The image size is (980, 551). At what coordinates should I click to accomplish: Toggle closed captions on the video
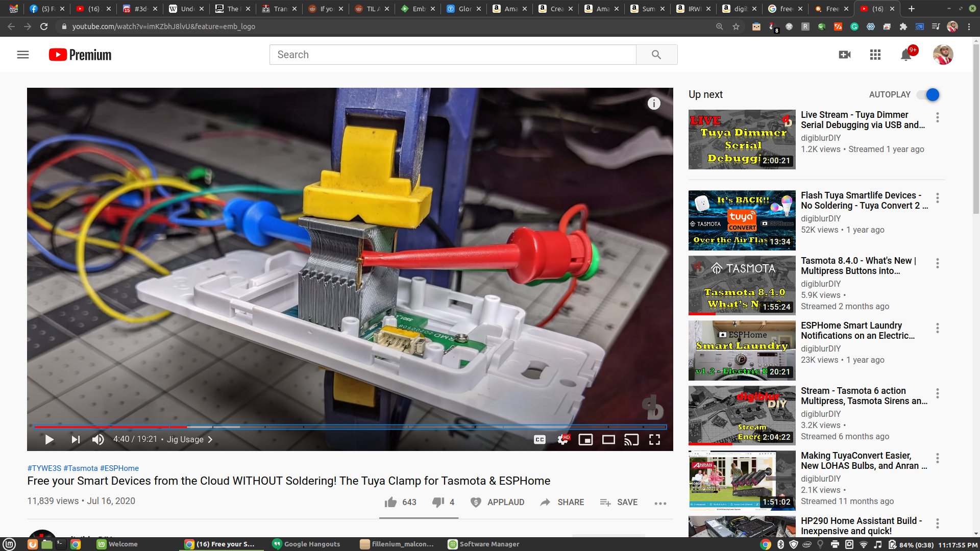(x=540, y=439)
